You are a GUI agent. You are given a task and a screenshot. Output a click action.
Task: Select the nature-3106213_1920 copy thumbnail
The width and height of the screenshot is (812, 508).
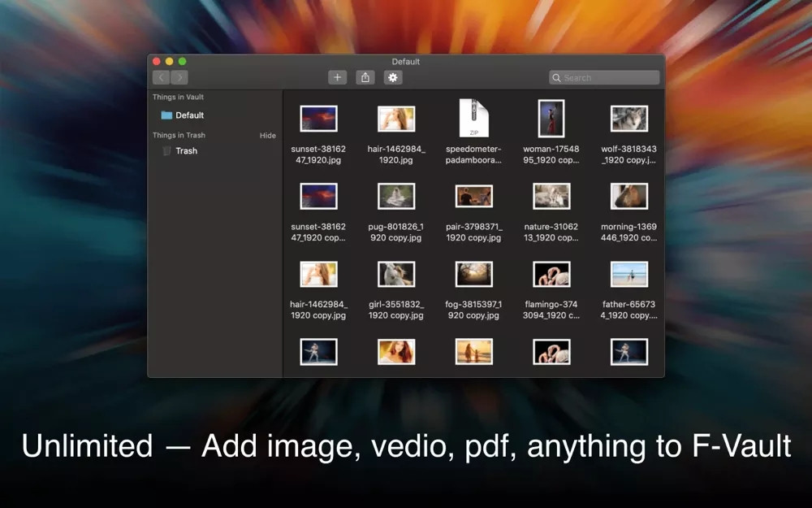tap(551, 197)
